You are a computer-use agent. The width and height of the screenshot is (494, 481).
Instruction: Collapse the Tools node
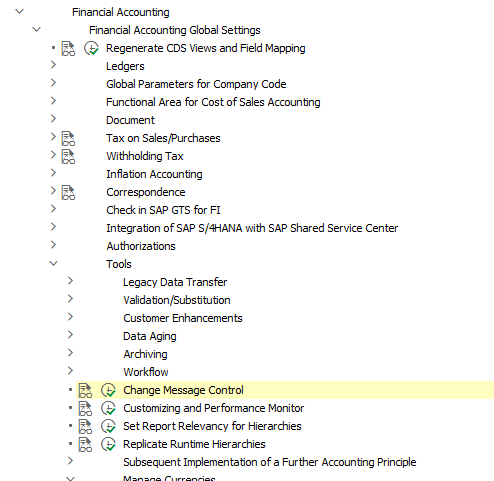[54, 264]
